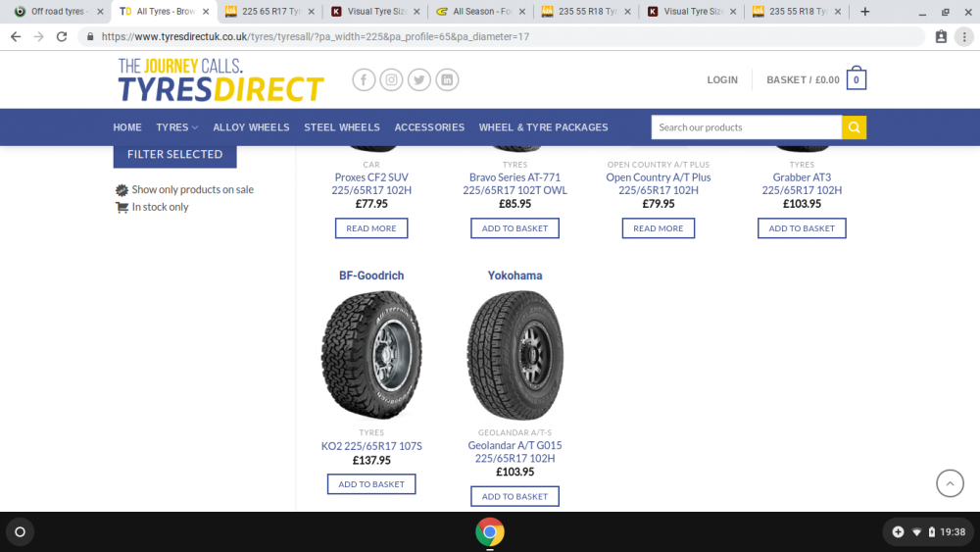Open Geolandar A/T G015 product link
The height and width of the screenshot is (552, 980).
tap(515, 451)
